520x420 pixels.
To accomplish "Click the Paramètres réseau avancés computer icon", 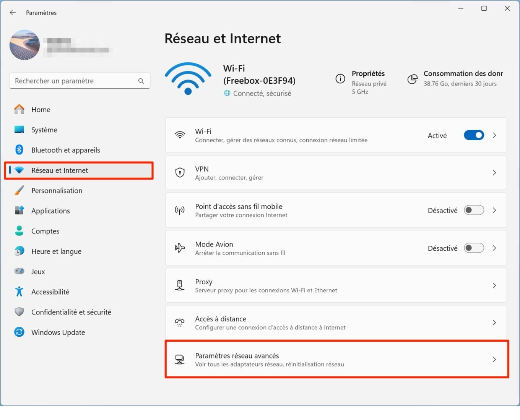I will 180,360.
